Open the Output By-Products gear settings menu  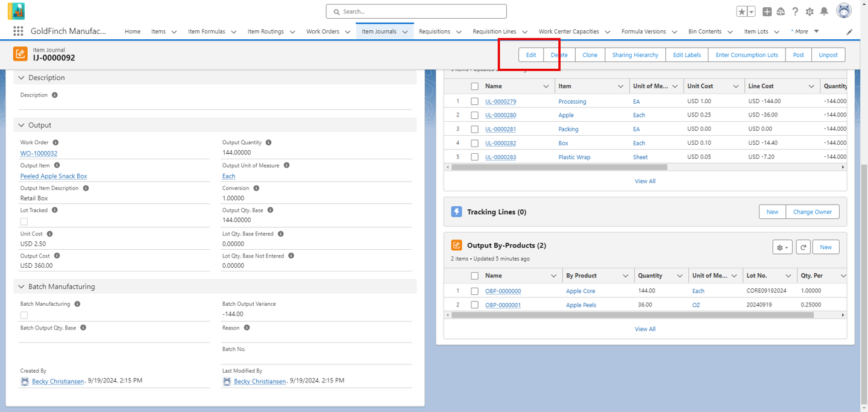point(782,247)
